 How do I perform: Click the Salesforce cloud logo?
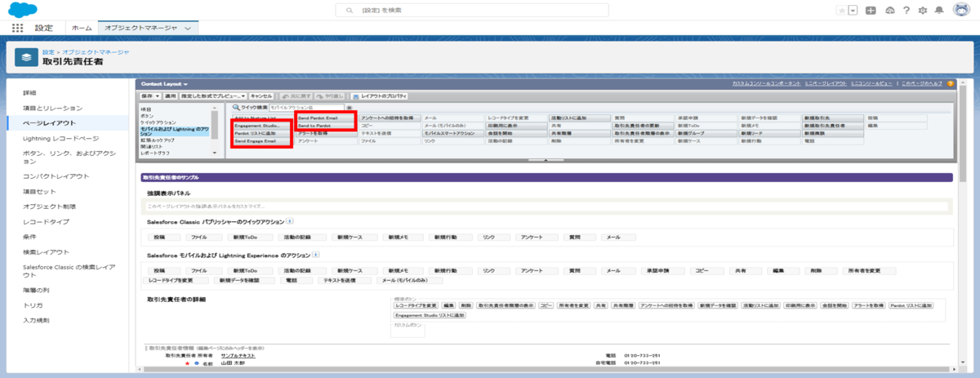click(x=21, y=9)
